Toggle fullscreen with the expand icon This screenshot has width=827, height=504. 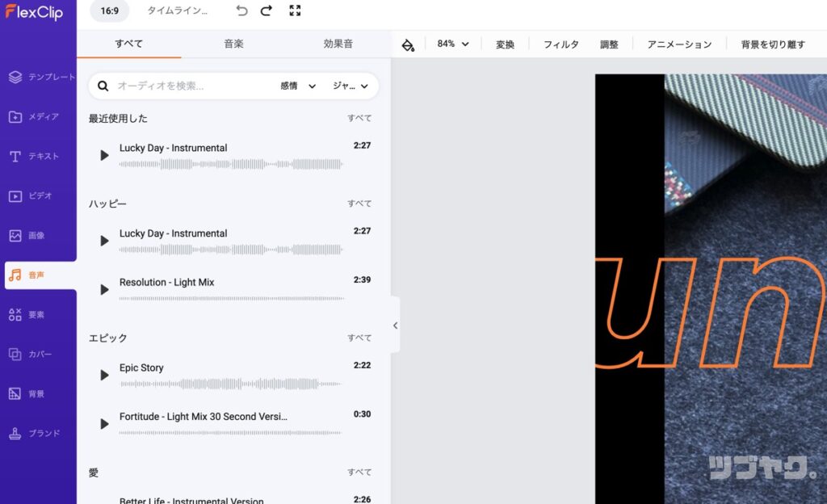point(295,10)
